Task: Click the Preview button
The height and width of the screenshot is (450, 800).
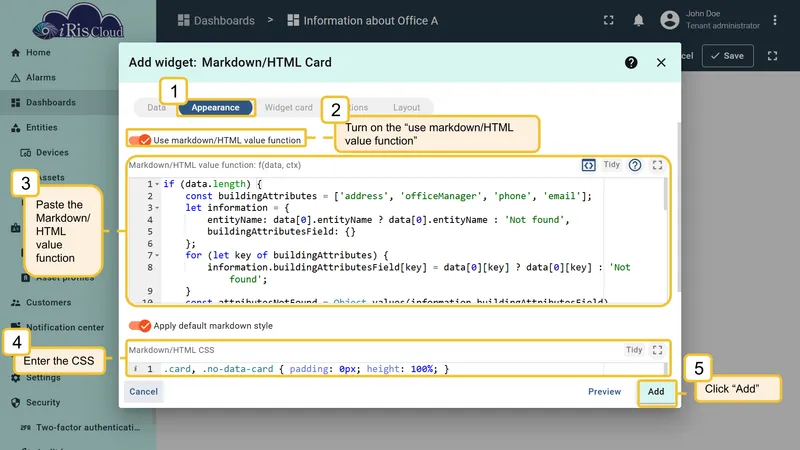Action: pyautogui.click(x=604, y=391)
